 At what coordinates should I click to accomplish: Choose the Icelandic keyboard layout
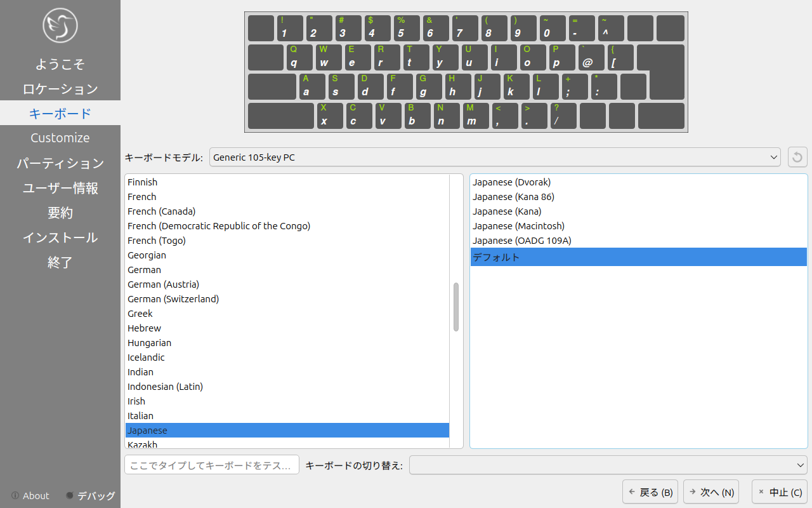click(x=287, y=358)
